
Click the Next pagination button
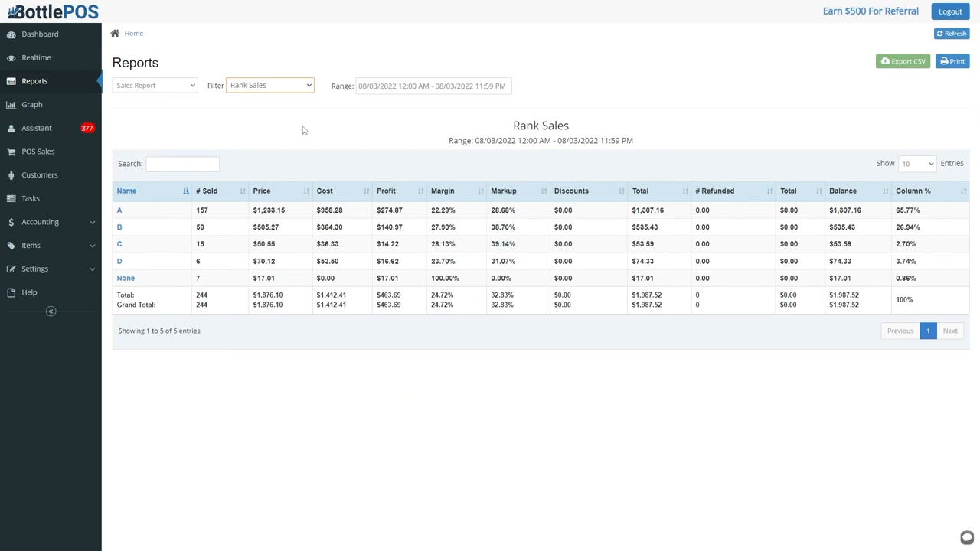click(x=950, y=331)
